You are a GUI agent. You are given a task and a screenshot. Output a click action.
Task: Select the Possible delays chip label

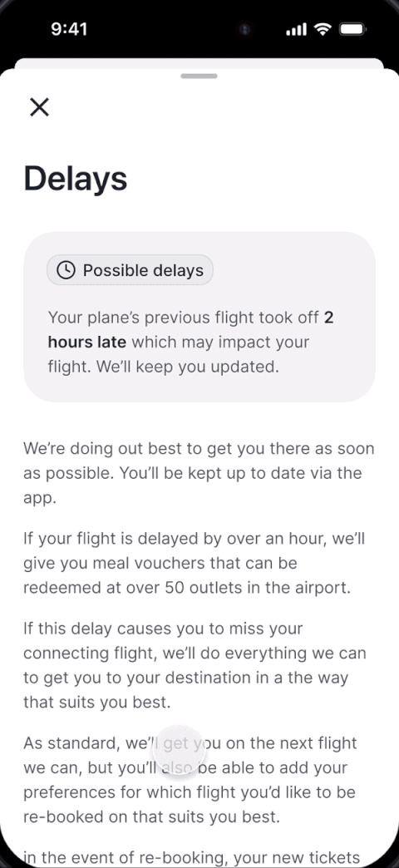click(143, 270)
